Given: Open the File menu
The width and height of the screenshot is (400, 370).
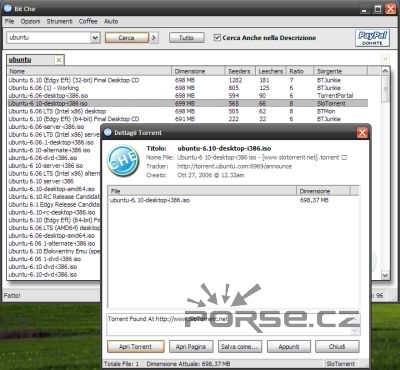Looking at the screenshot, I should click(x=9, y=21).
